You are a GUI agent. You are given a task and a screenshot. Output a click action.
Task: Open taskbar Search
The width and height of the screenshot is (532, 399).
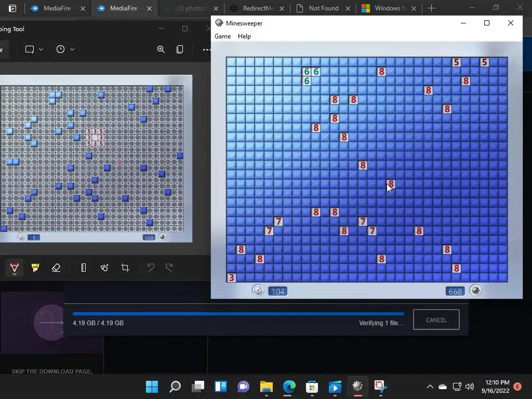[175, 386]
